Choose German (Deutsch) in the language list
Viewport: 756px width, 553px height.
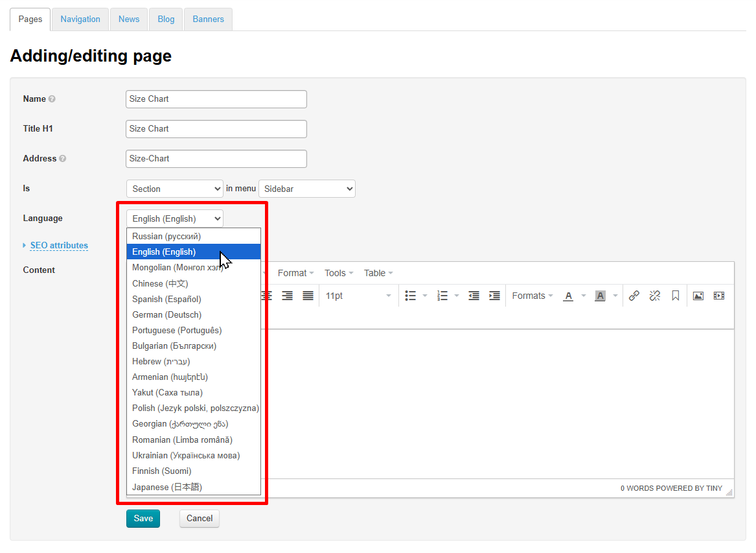point(166,314)
